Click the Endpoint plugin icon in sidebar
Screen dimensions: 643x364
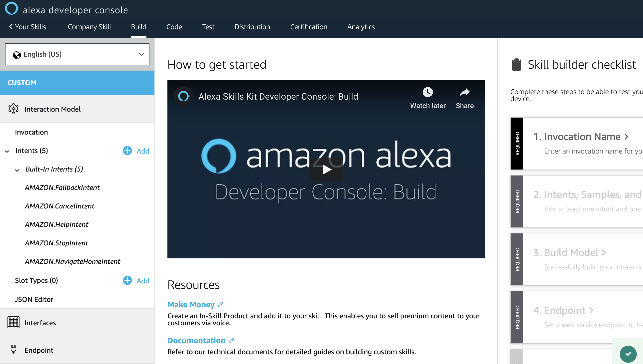click(x=13, y=350)
